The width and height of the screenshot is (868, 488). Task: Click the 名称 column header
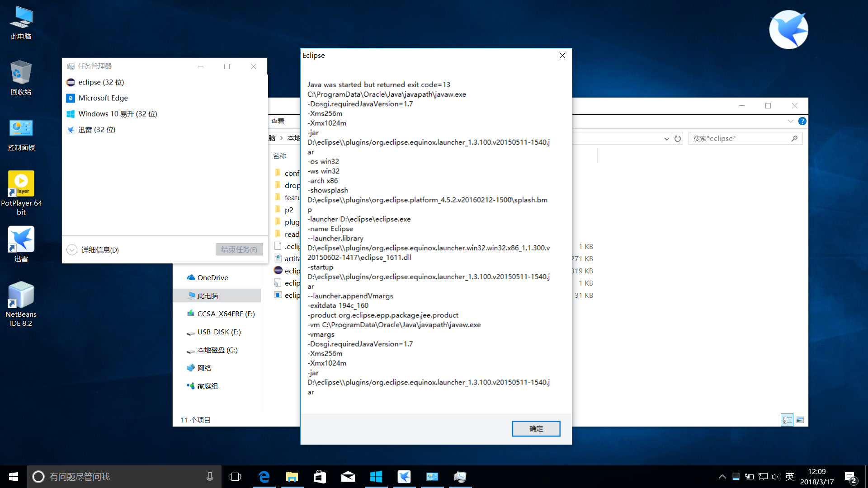[x=279, y=156]
